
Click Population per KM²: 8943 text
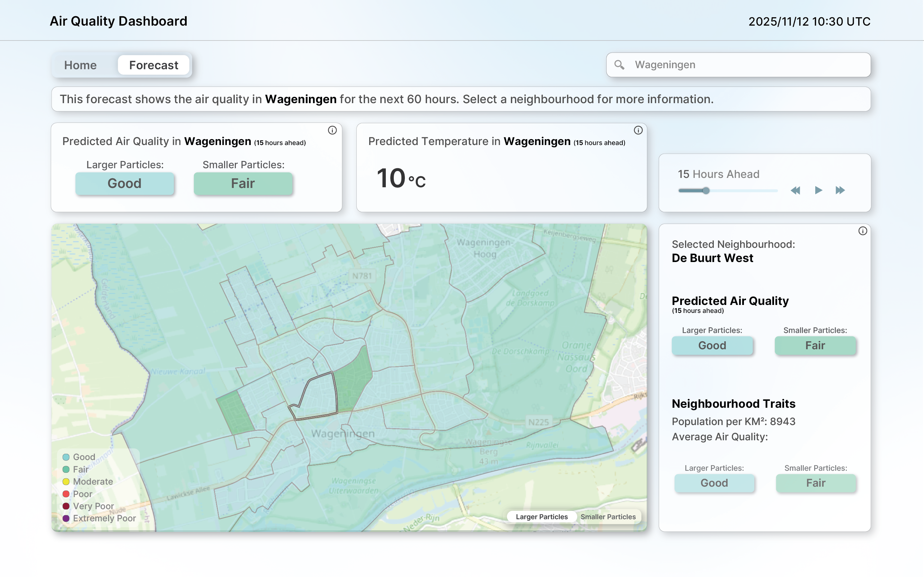coord(734,421)
